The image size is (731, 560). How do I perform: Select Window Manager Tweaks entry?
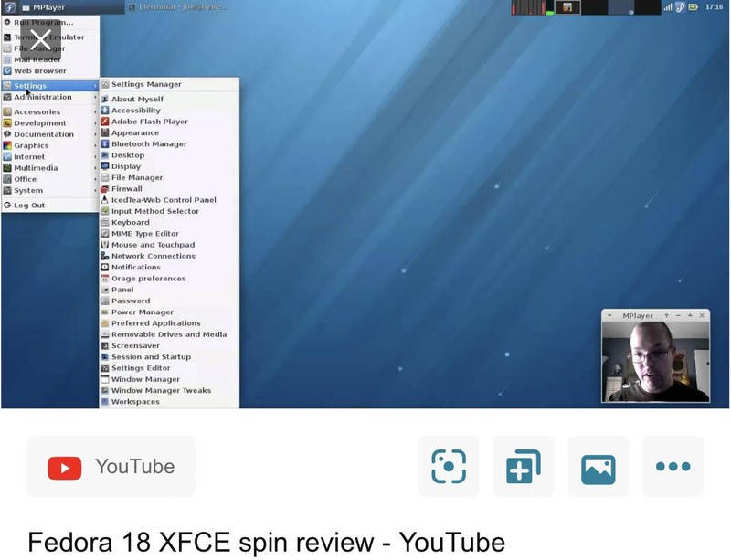pos(169,390)
